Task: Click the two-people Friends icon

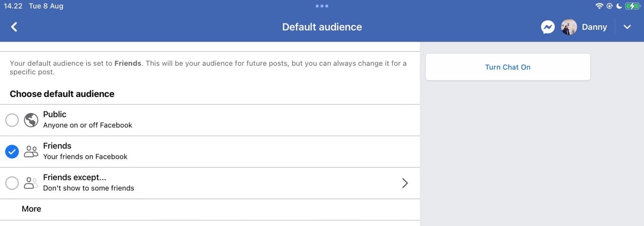Action: point(31,151)
